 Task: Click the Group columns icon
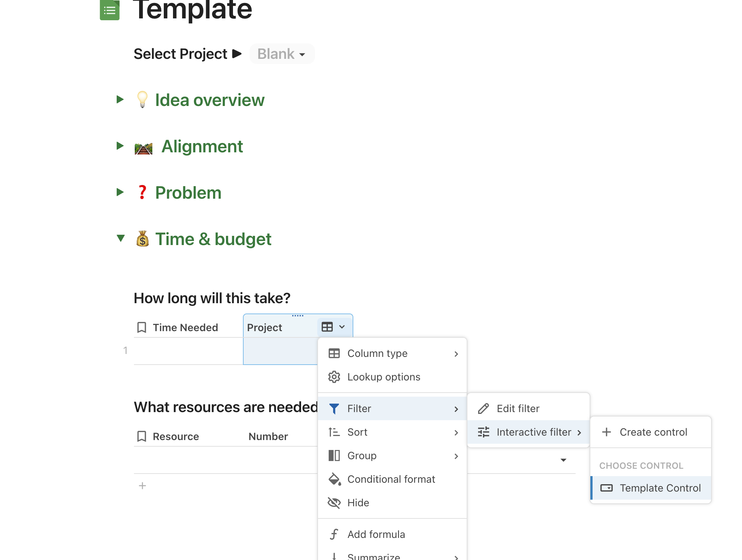[x=334, y=456]
